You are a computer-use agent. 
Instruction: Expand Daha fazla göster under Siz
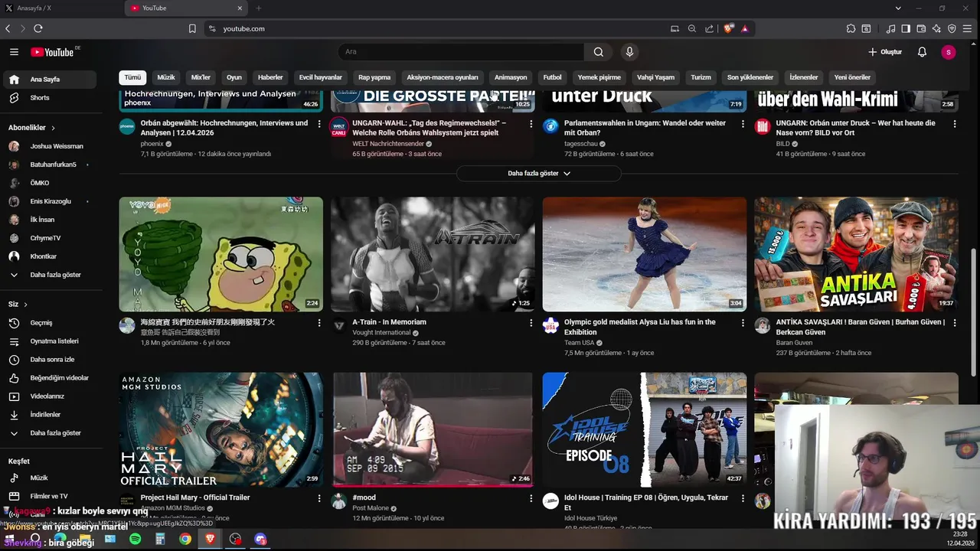tap(51, 433)
